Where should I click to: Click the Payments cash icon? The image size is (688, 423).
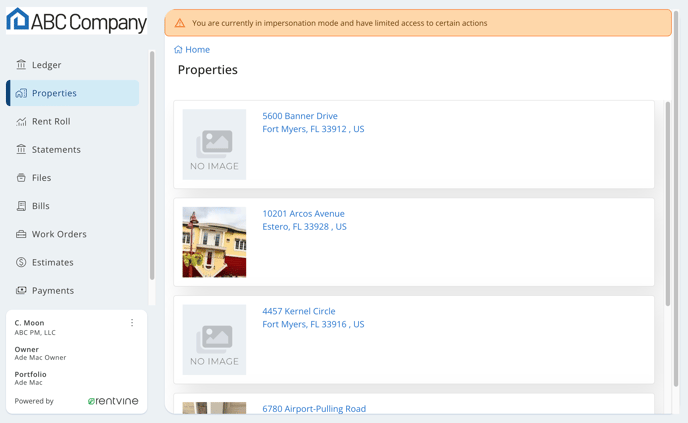(x=21, y=290)
